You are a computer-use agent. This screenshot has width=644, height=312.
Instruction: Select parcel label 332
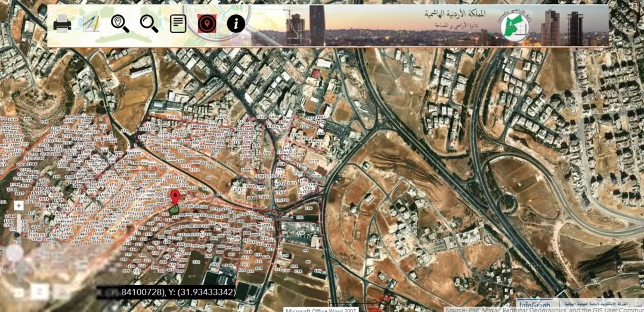[x=196, y=262]
